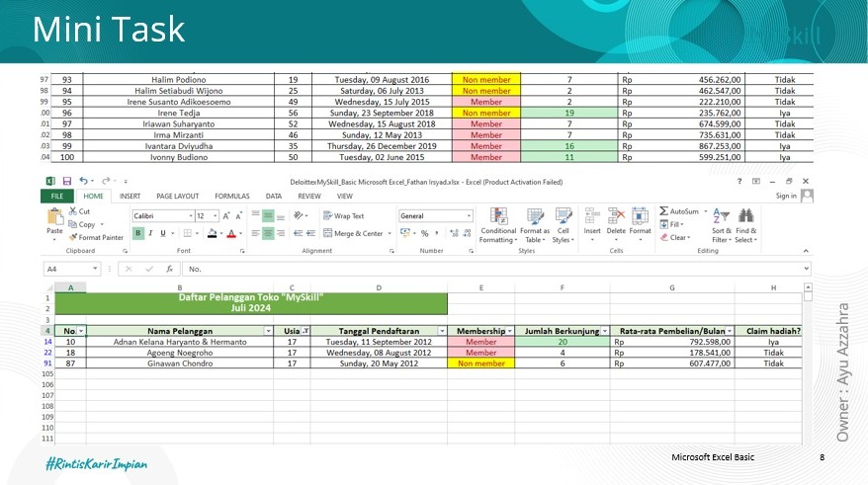Switch to the PAGE LAYOUT tab
Image resolution: width=868 pixels, height=485 pixels.
[x=177, y=196]
